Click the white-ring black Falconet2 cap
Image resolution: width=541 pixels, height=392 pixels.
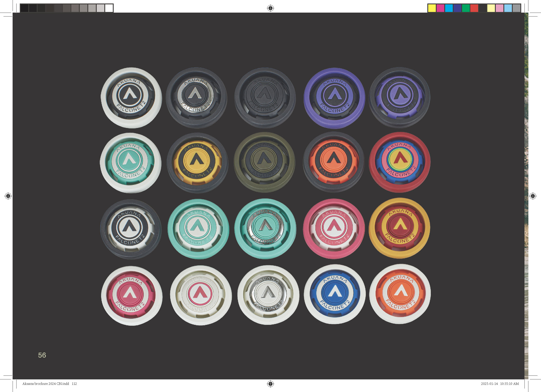point(131,98)
